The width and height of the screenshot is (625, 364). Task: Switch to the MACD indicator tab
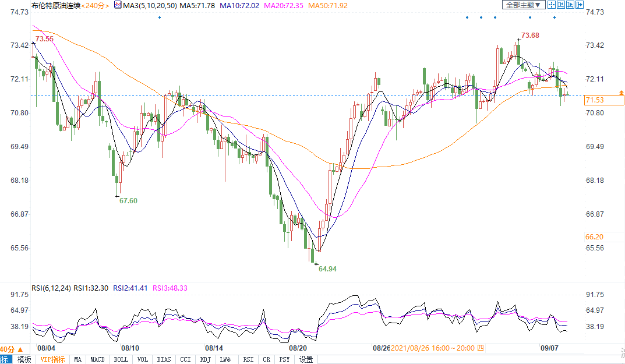coord(98,359)
